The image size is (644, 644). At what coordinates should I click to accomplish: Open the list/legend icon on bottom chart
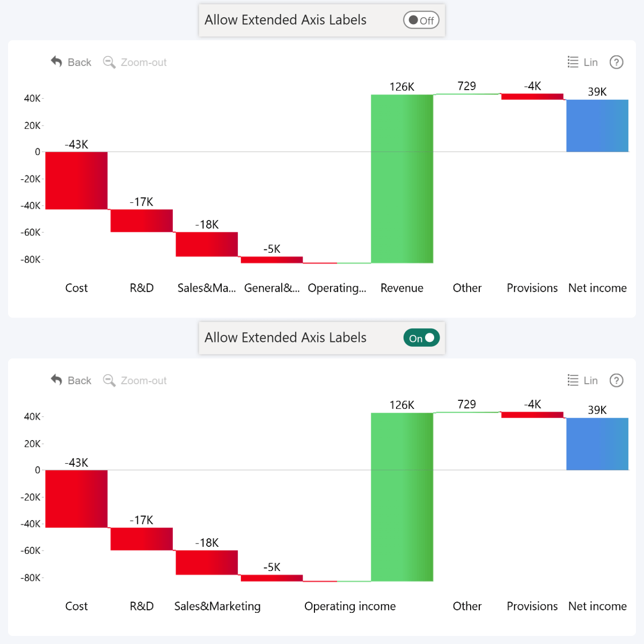click(573, 380)
